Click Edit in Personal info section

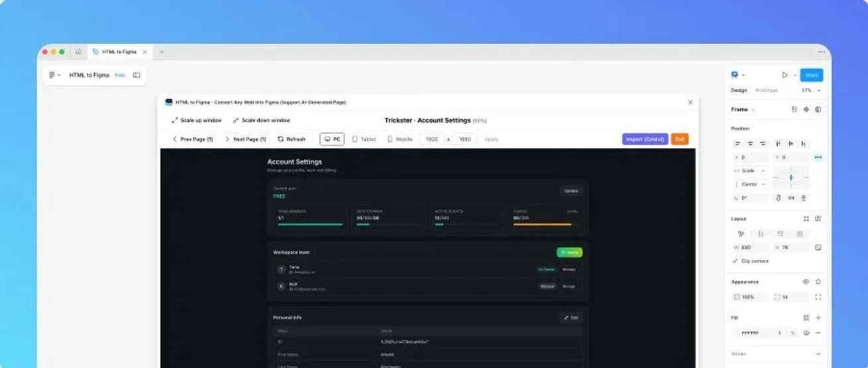pos(570,318)
